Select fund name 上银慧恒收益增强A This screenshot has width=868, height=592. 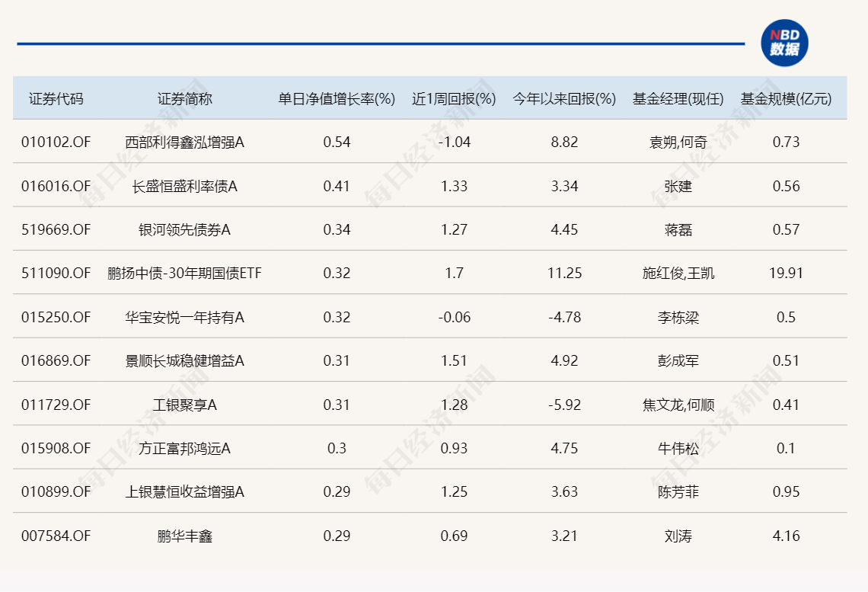tap(184, 491)
